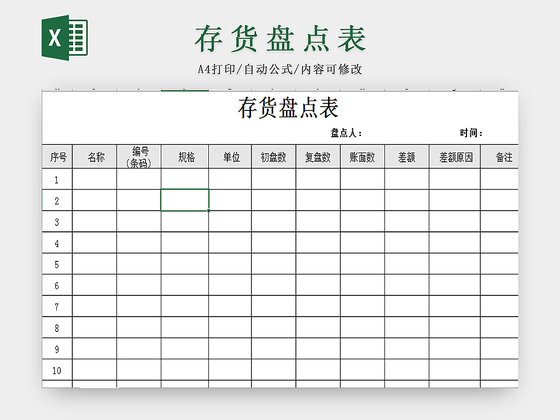Select the 序号 header cell
This screenshot has width=560, height=420.
click(58, 157)
